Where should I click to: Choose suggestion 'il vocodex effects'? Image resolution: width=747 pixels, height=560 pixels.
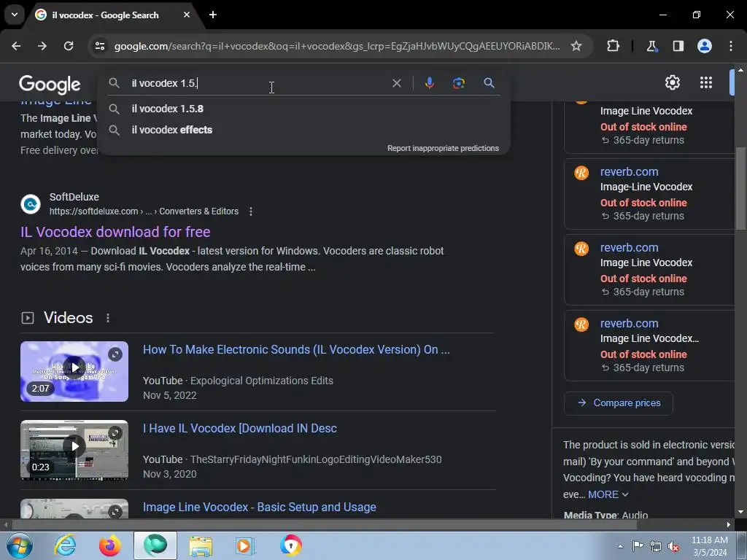303,130
